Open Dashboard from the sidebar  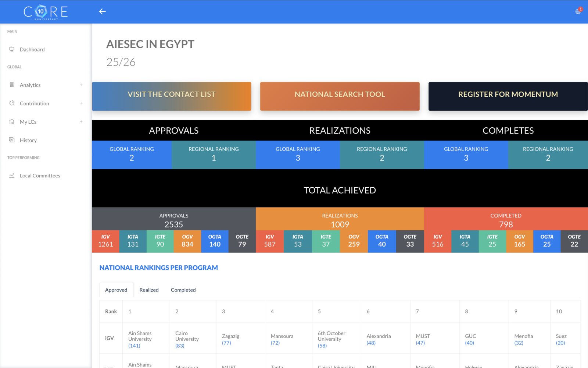coord(46,49)
